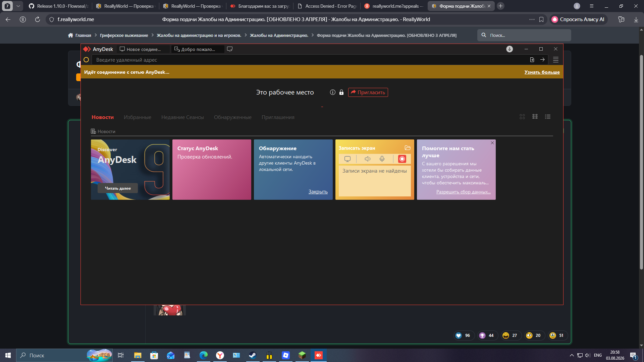This screenshot has width=644, height=362.
Task: Click the AnyDesk taskbar icon
Action: pyautogui.click(x=318, y=355)
